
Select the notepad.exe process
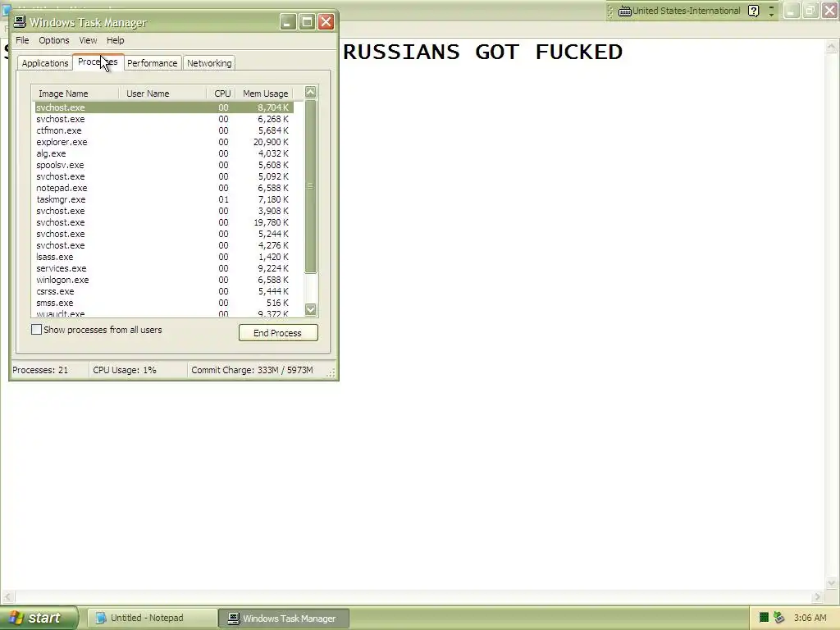click(164, 188)
